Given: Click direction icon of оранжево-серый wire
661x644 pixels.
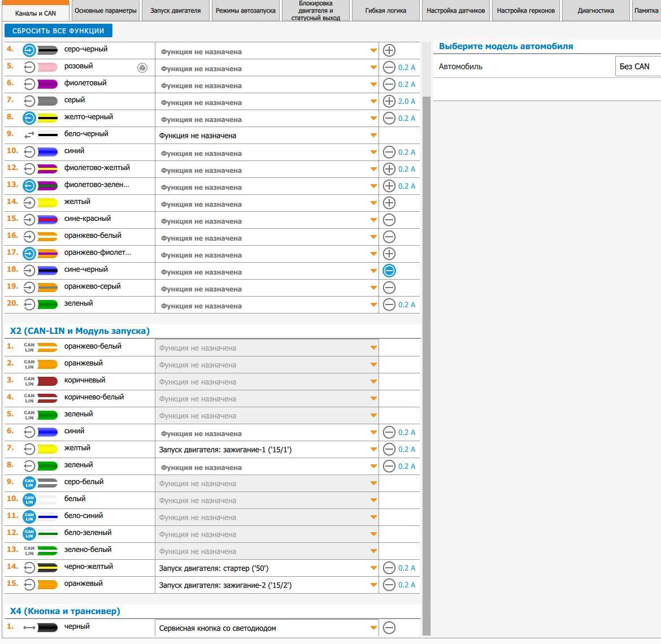Looking at the screenshot, I should click(29, 288).
